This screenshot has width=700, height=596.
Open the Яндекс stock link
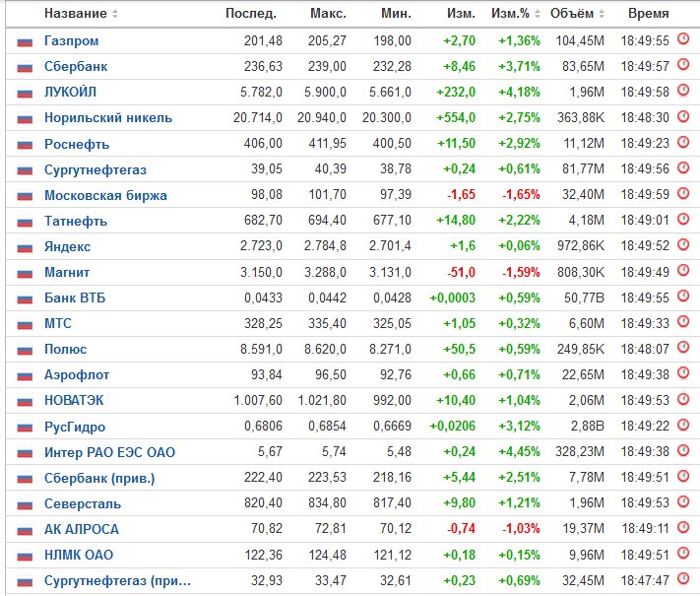[67, 246]
